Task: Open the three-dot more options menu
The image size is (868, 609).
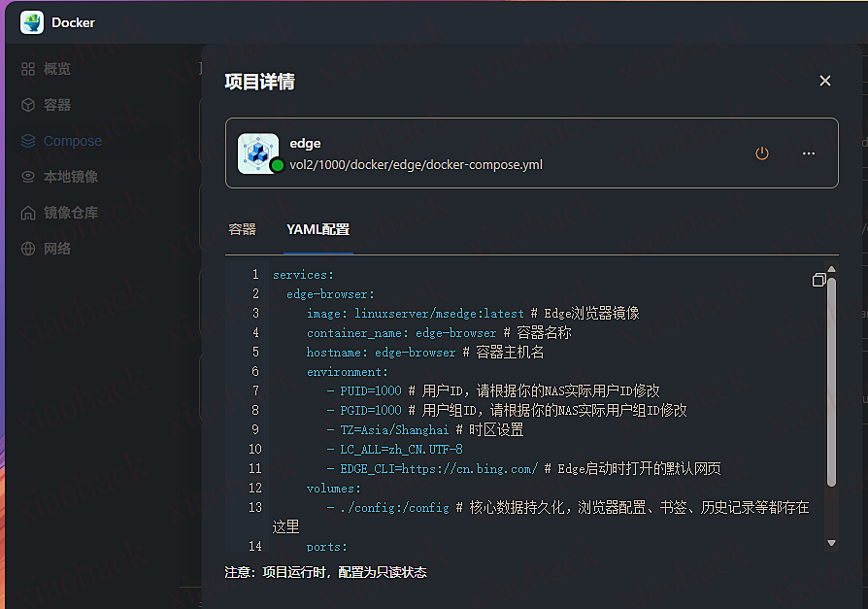Action: (808, 153)
